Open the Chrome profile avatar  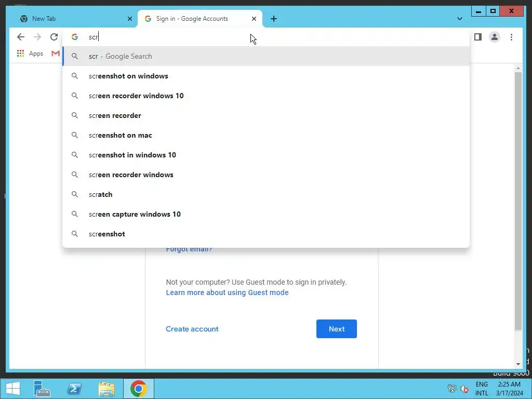point(495,37)
